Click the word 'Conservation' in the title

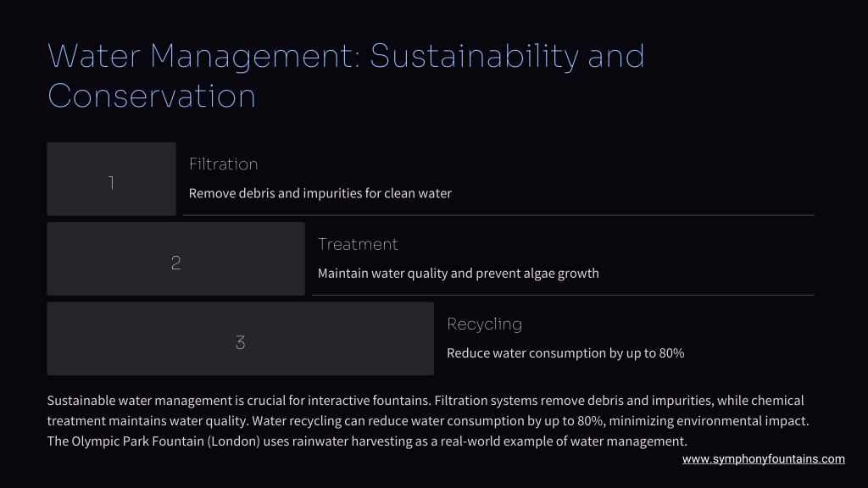(x=152, y=97)
